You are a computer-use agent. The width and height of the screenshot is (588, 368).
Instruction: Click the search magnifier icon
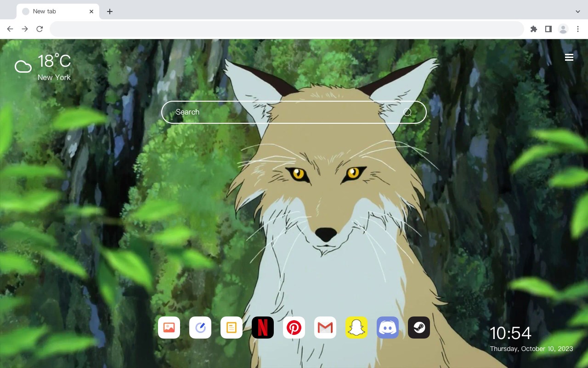pos(407,112)
